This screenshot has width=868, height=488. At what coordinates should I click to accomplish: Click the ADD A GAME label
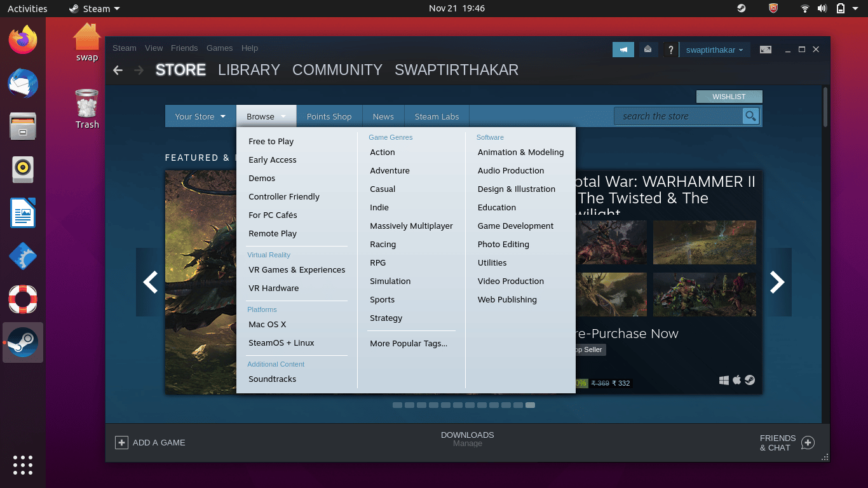pyautogui.click(x=159, y=442)
